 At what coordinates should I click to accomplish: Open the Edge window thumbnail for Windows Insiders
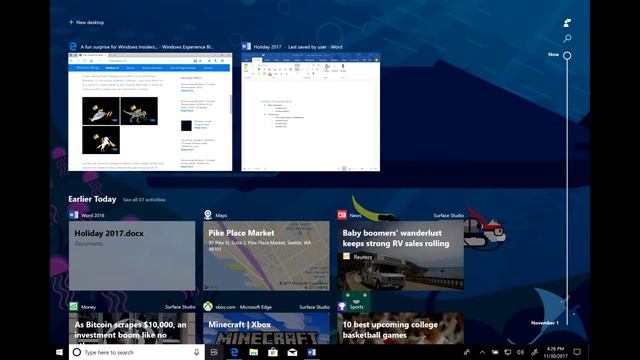150,112
